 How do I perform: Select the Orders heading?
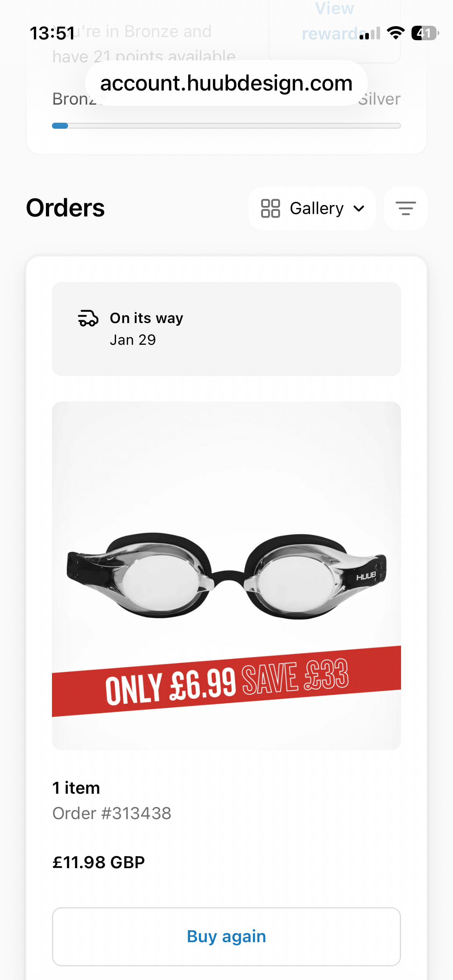[x=66, y=208]
